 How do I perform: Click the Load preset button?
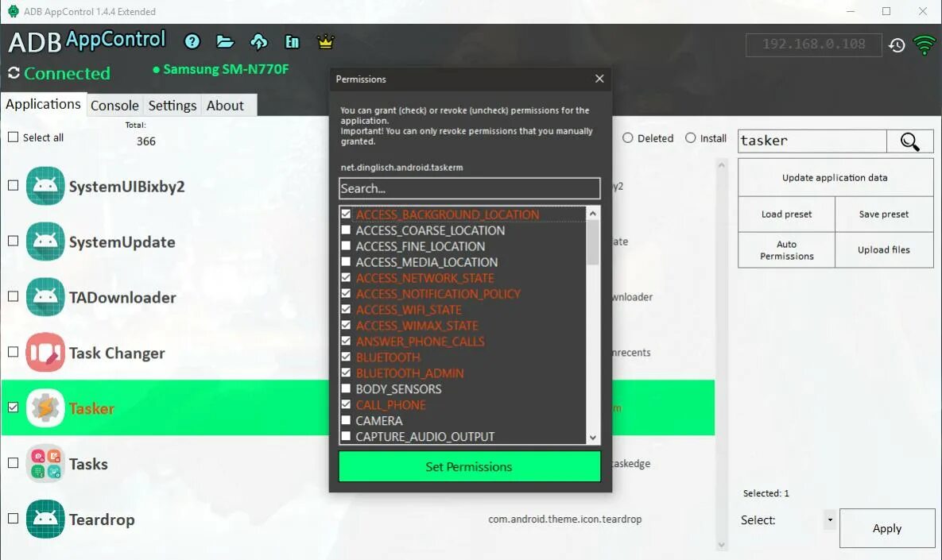786,214
